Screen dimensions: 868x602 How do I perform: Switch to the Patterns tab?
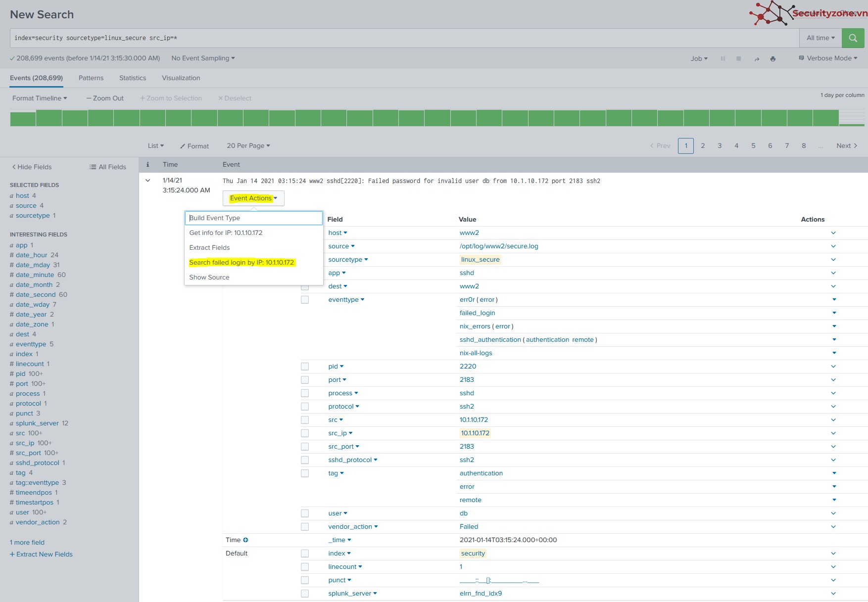coord(91,78)
